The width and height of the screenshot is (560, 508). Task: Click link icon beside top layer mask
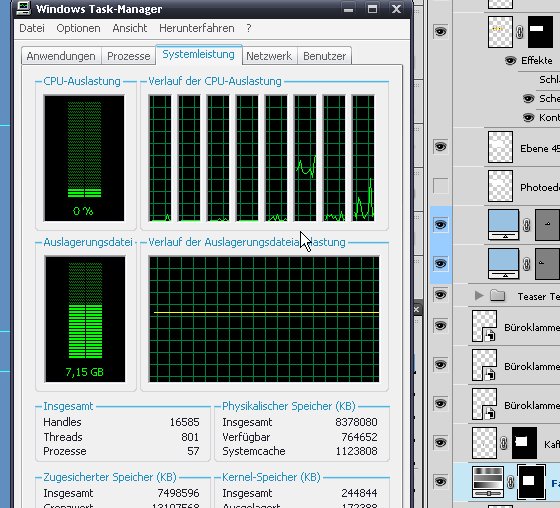tap(520, 32)
